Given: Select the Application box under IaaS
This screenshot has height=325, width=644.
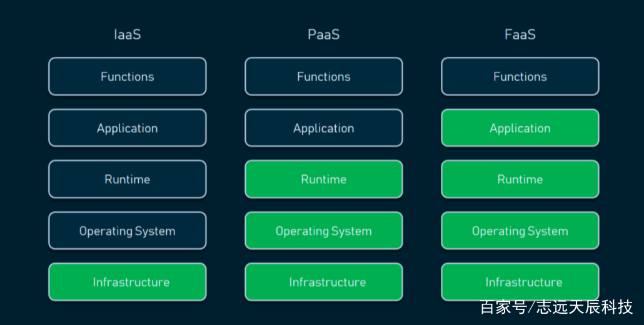Looking at the screenshot, I should 128,128.
